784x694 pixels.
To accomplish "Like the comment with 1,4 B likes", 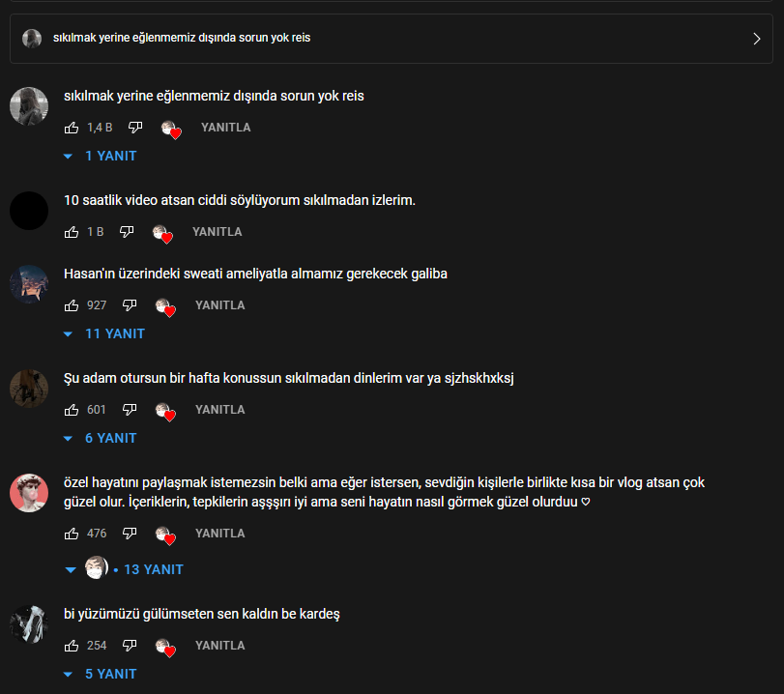I will click(72, 128).
